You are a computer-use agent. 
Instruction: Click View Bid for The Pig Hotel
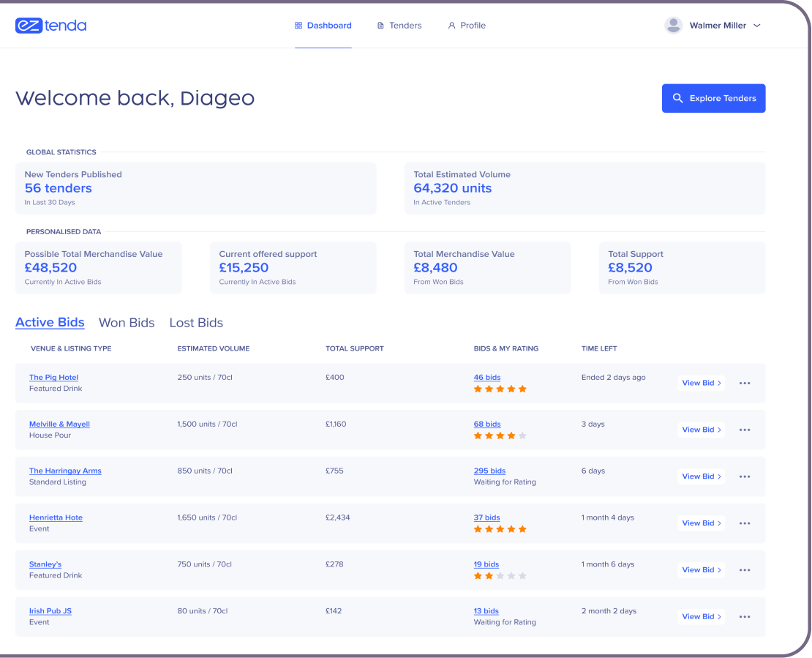tap(701, 383)
